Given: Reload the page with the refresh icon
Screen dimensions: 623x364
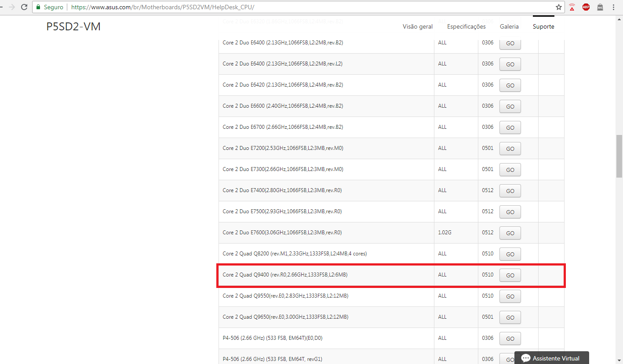Looking at the screenshot, I should tap(24, 7).
